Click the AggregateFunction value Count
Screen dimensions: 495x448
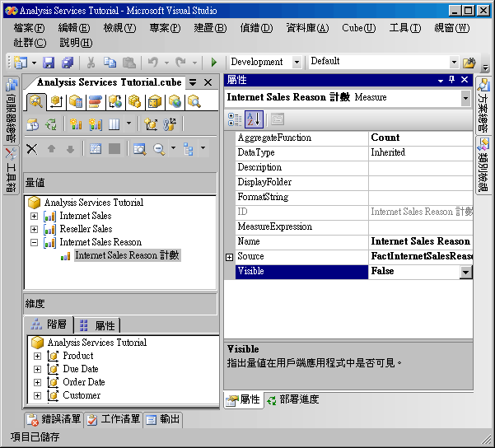[420, 138]
